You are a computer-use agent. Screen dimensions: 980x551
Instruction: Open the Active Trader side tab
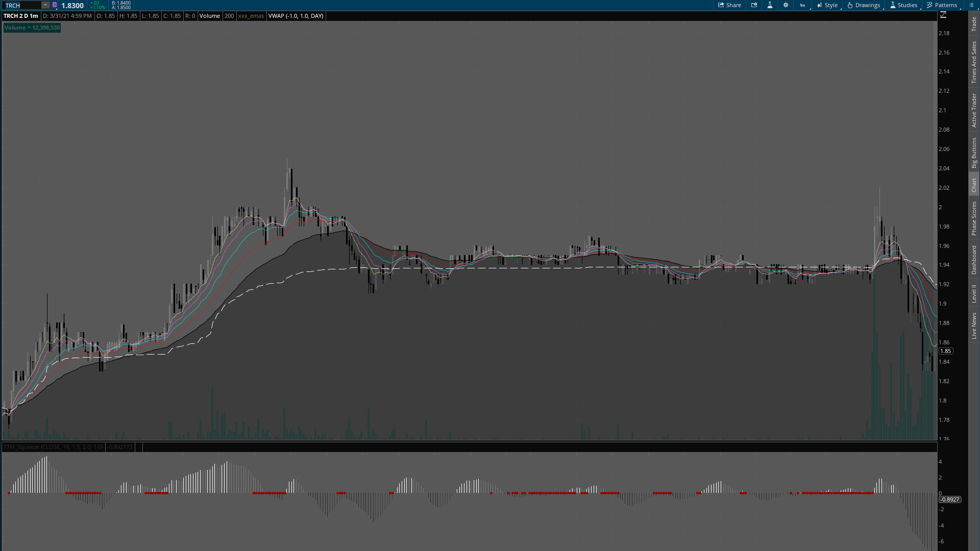pos(974,110)
